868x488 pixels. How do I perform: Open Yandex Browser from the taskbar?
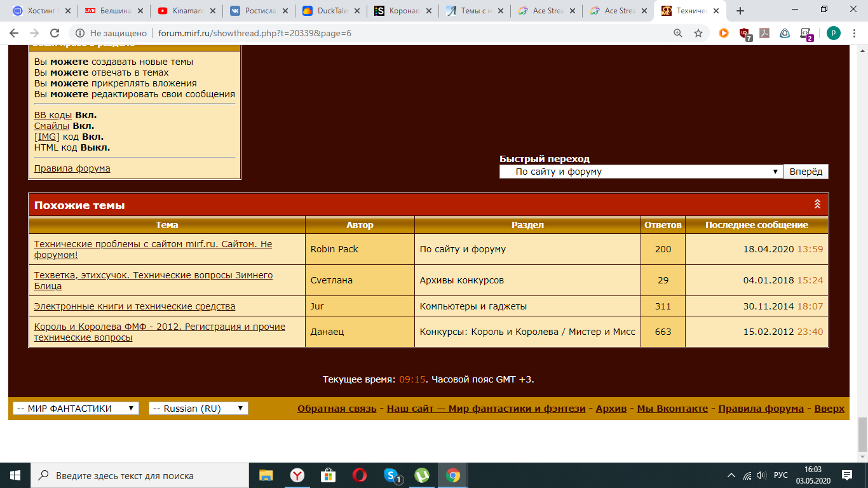pyautogui.click(x=297, y=475)
